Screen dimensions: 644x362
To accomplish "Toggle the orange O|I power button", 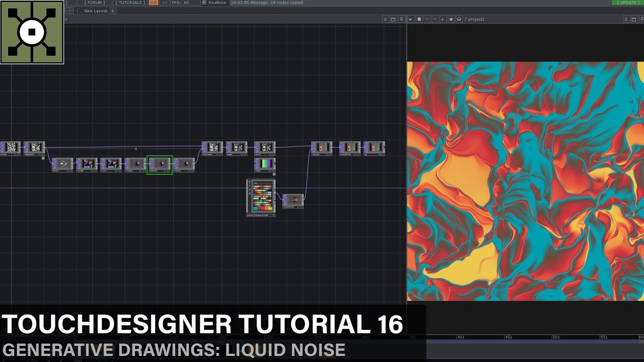I will [153, 3].
